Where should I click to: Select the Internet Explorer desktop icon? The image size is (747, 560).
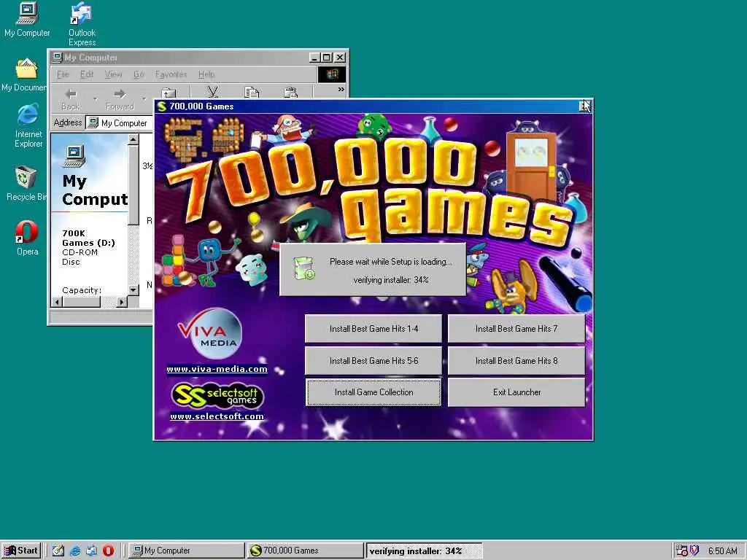click(x=28, y=125)
